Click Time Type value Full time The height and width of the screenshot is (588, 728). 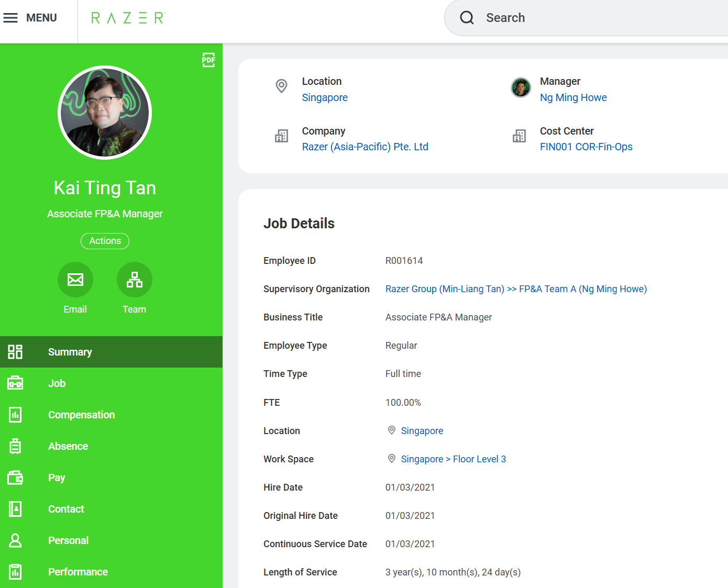tap(403, 374)
